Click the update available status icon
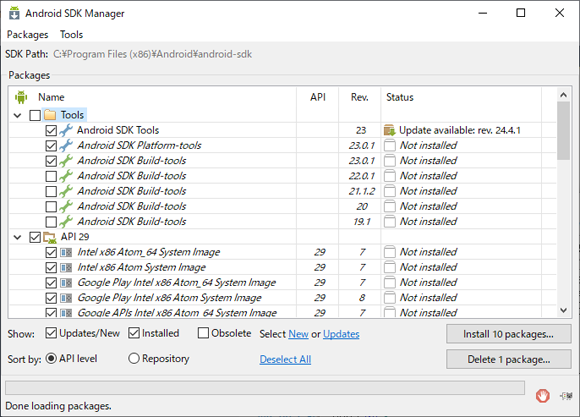 tap(390, 130)
